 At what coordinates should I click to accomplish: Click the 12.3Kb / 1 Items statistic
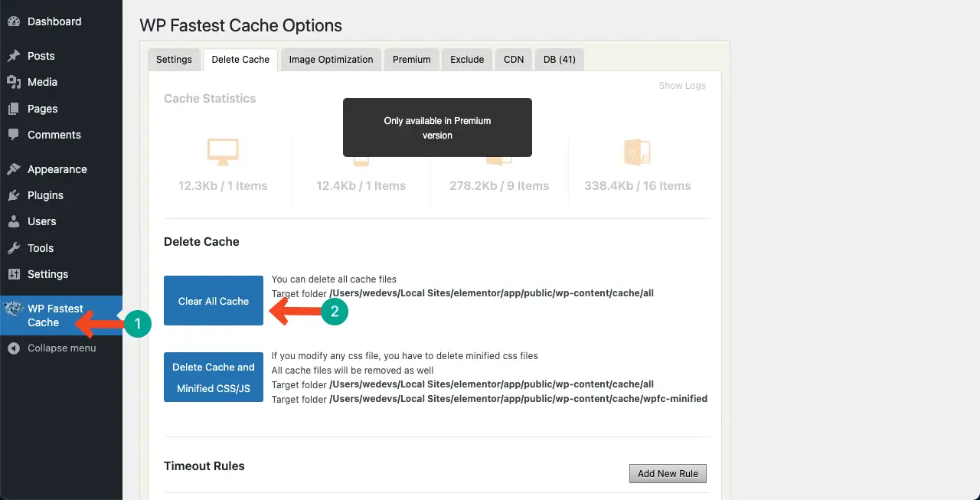pos(223,186)
